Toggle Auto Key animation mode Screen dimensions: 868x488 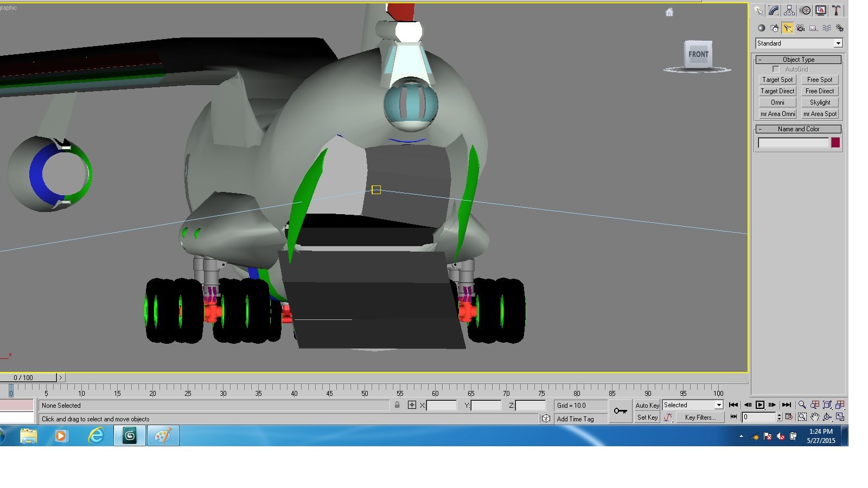tap(647, 406)
